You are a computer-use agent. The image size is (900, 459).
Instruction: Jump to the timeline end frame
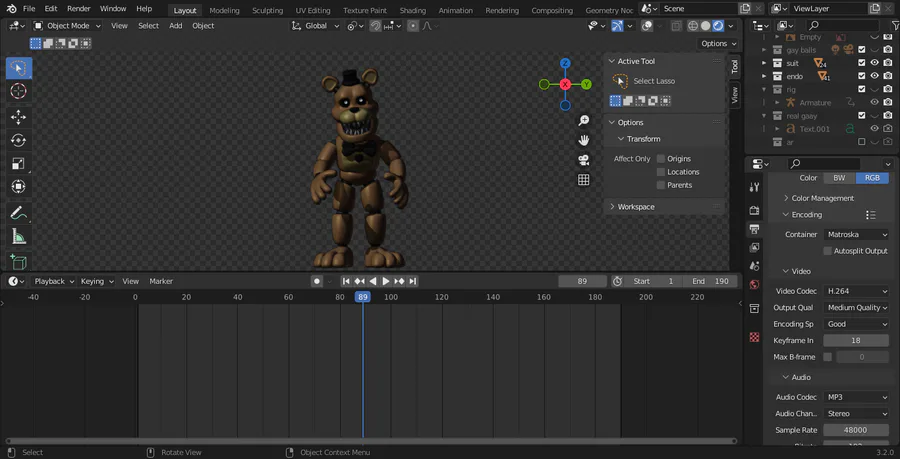(413, 281)
